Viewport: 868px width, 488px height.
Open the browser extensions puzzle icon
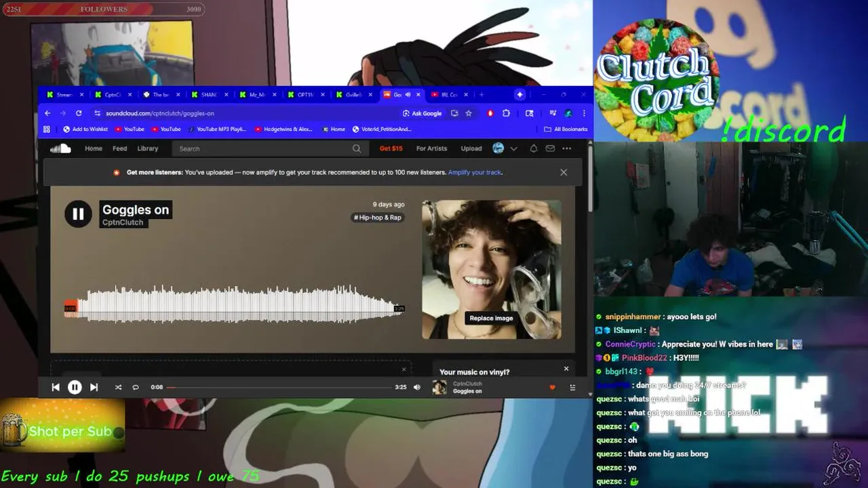point(506,113)
